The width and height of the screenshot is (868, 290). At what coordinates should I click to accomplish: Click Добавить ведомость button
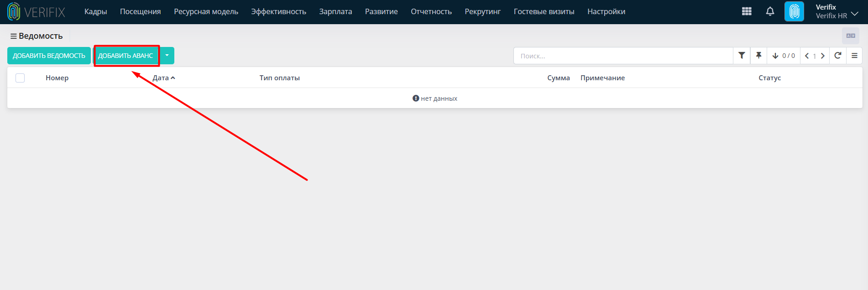[x=49, y=56]
